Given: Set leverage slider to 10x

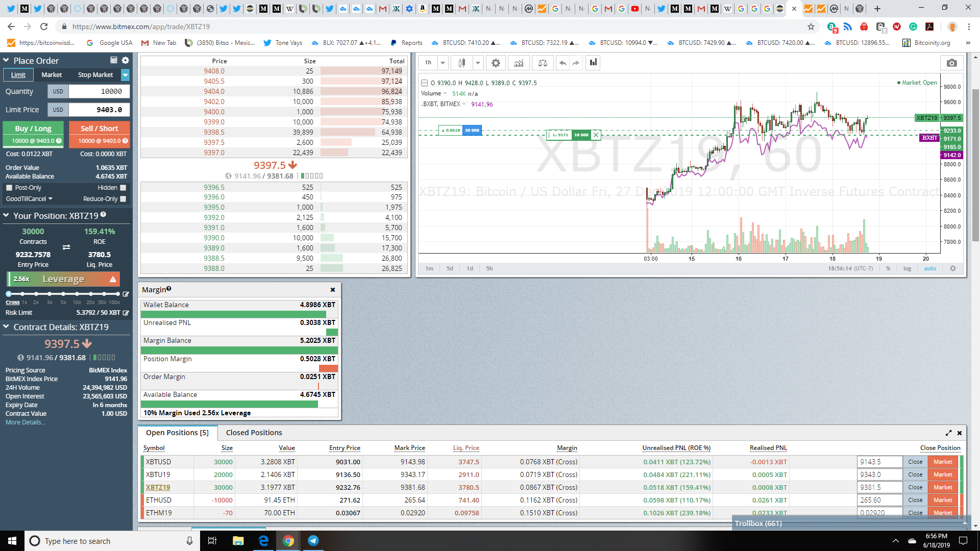Looking at the screenshot, I should click(x=77, y=294).
